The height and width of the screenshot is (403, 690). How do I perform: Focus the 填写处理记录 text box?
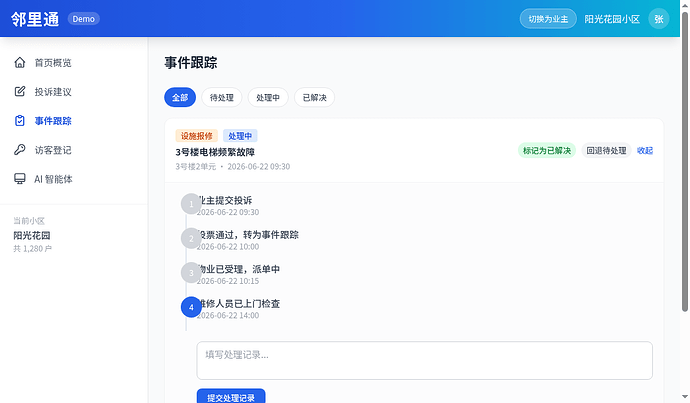pyautogui.click(x=425, y=360)
